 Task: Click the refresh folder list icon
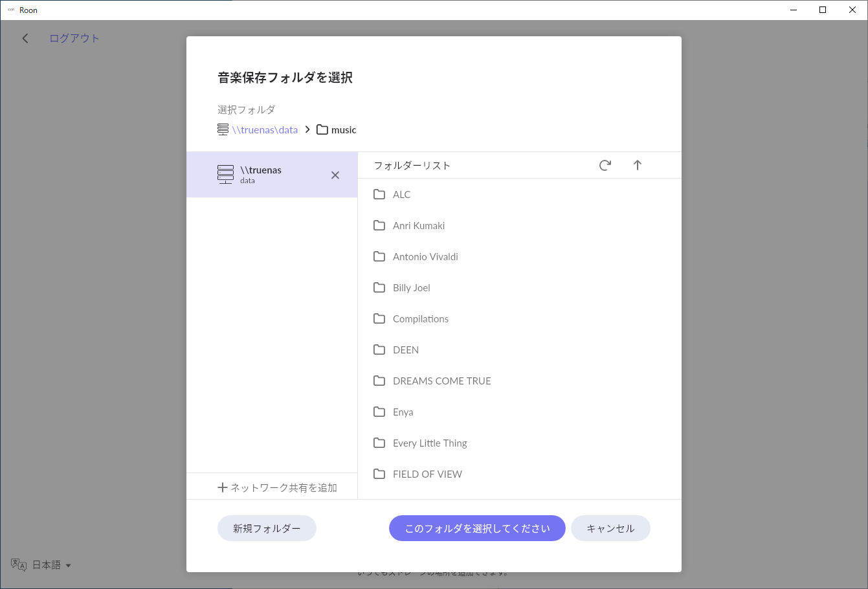(605, 165)
